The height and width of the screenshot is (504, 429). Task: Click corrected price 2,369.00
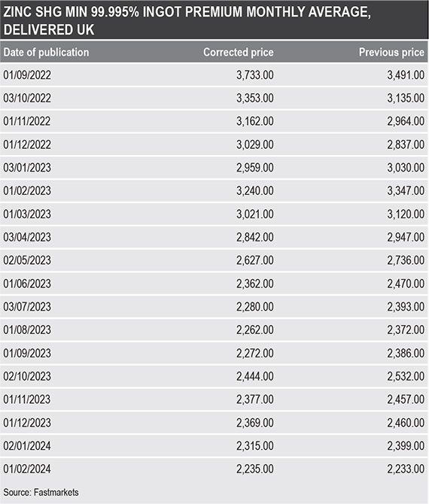coord(255,423)
